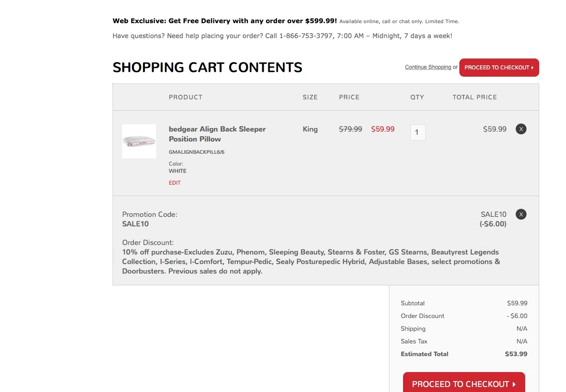Image resolution: width=566 pixels, height=392 pixels.
Task: Click the Sales Tax N/A value
Action: (x=522, y=341)
